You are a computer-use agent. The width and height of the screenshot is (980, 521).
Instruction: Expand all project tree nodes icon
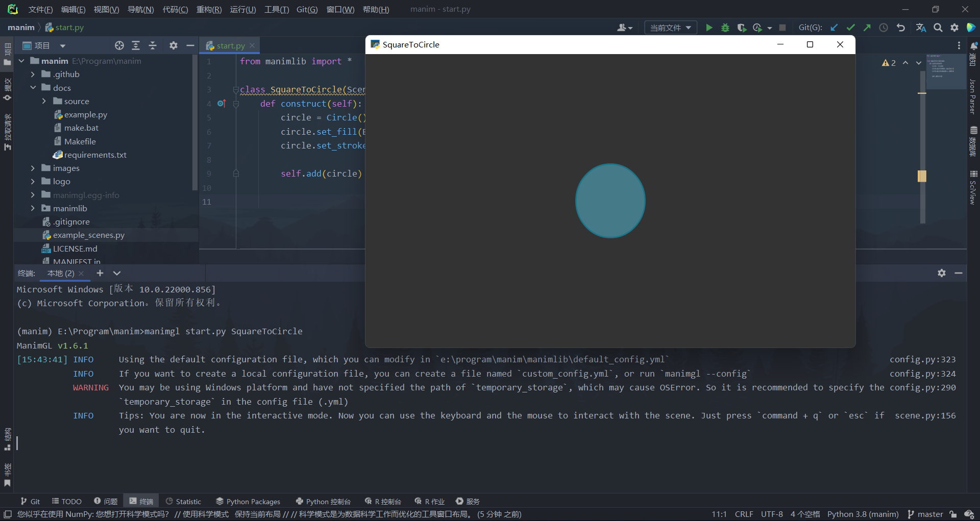[136, 45]
